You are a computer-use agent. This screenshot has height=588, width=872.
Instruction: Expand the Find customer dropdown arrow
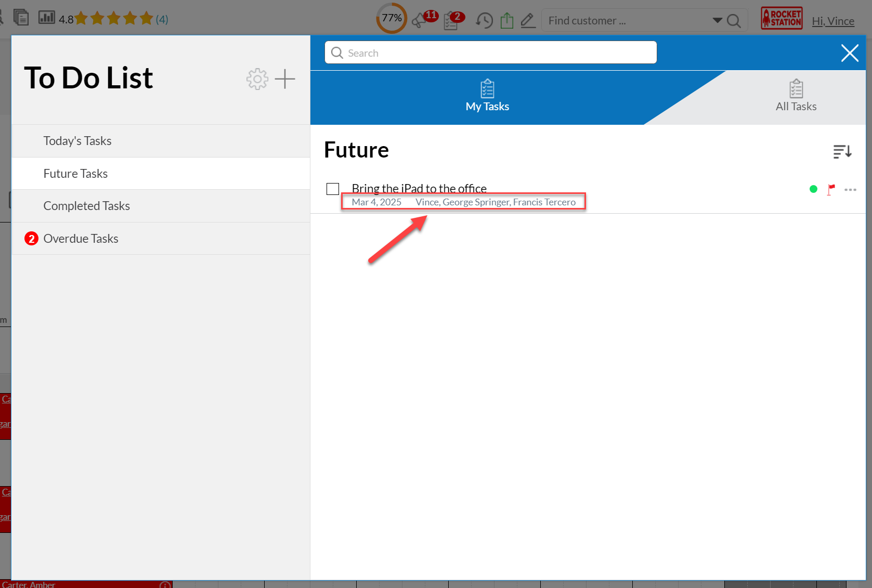click(x=717, y=21)
